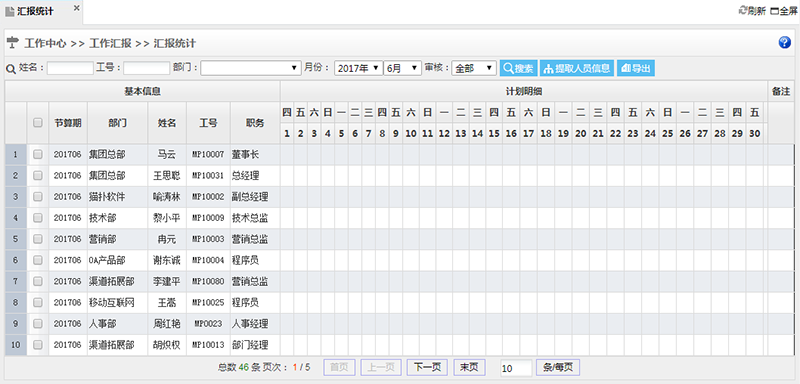Focus the page size field showing 10
Image resolution: width=800 pixels, height=384 pixels.
point(516,368)
